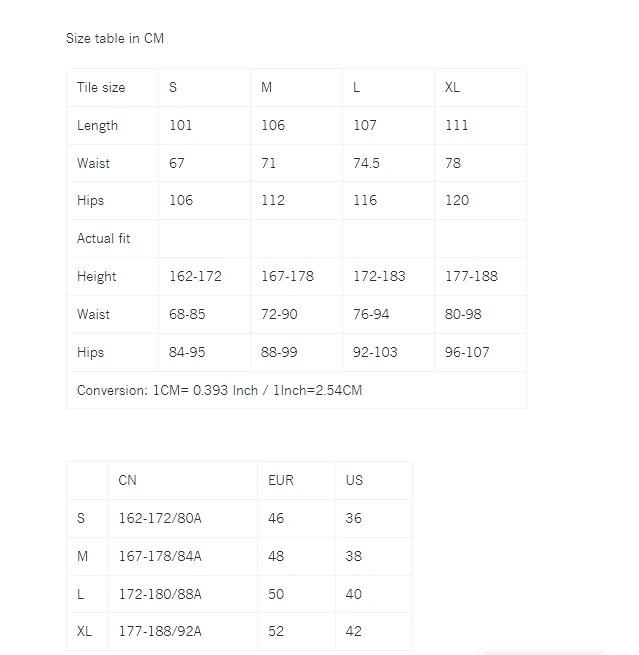Select the waist measurement 74.5 cell

pos(388,163)
